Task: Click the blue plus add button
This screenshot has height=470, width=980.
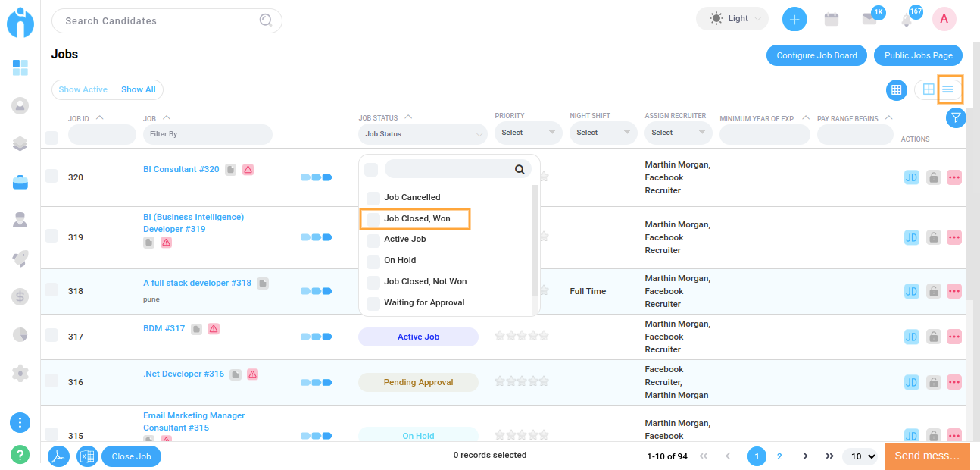Action: [794, 20]
